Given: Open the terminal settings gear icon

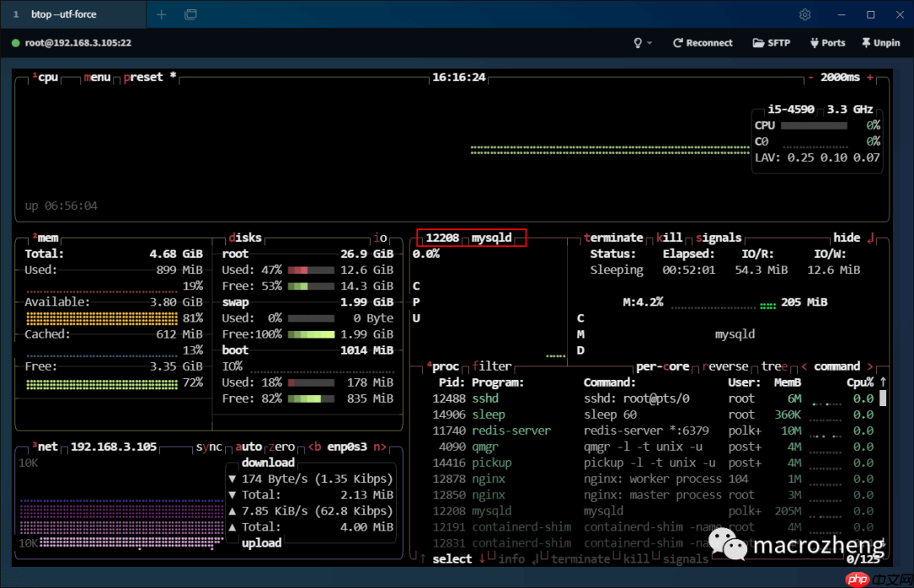Looking at the screenshot, I should 805,14.
